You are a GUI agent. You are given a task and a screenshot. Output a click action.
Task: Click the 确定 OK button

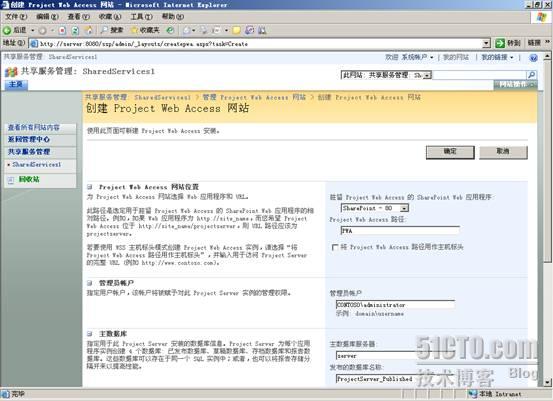click(450, 152)
